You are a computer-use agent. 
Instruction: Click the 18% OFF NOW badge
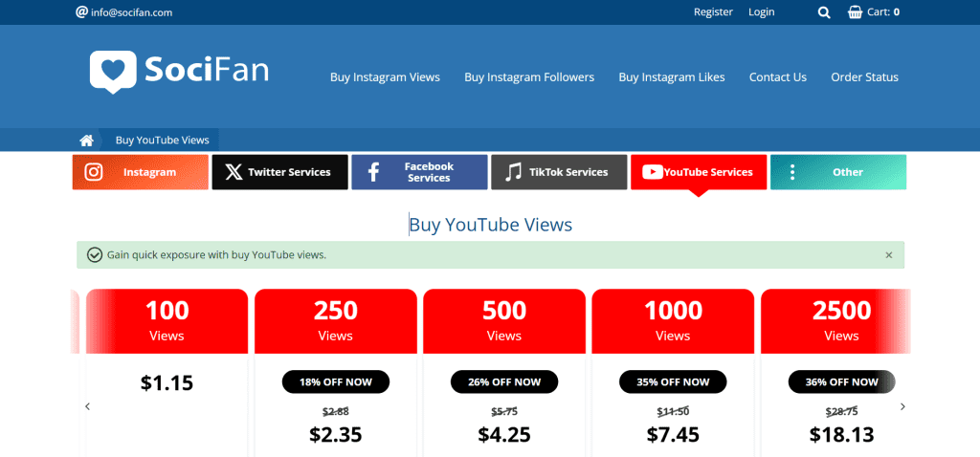[x=336, y=382]
